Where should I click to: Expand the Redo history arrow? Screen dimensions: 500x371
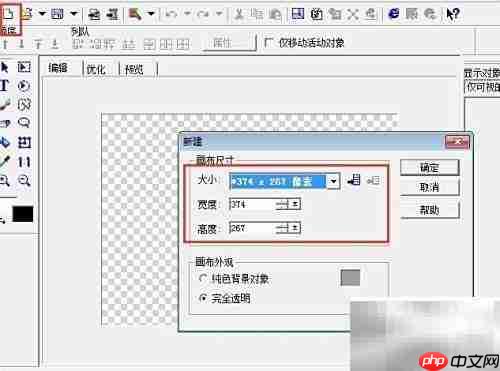(219, 14)
